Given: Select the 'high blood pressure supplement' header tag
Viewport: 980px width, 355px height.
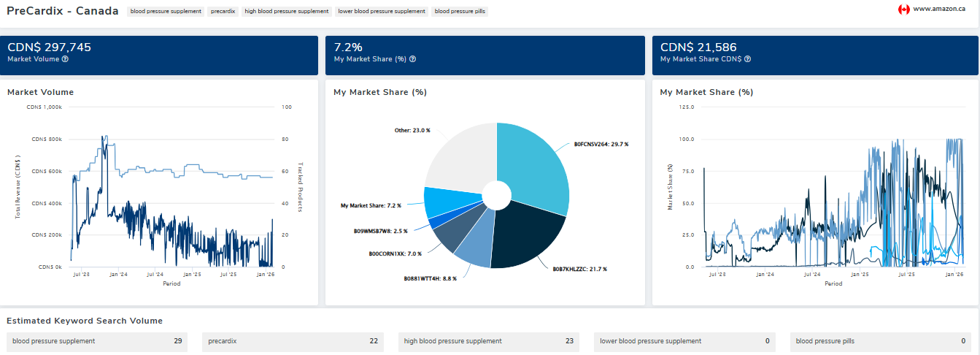Looking at the screenshot, I should (x=287, y=12).
